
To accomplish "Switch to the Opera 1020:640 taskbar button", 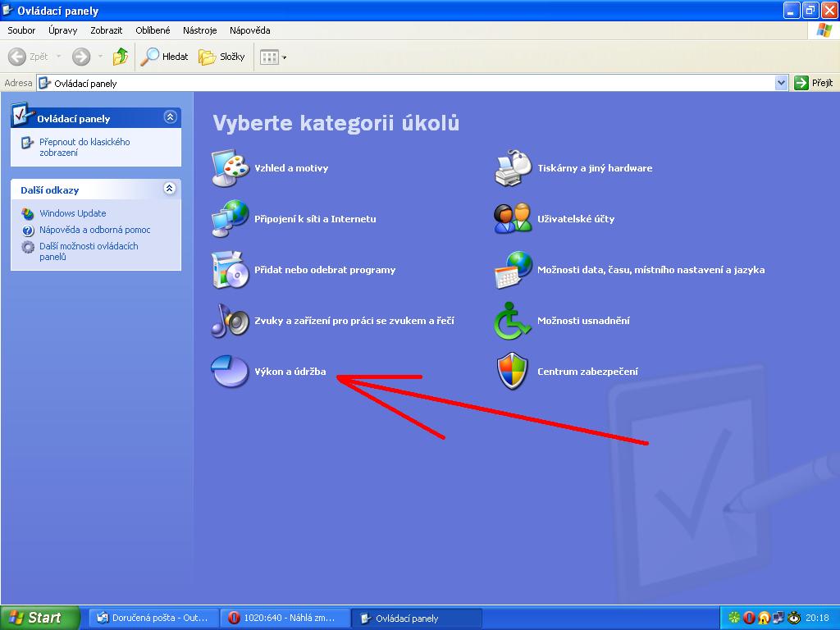I will tap(285, 618).
